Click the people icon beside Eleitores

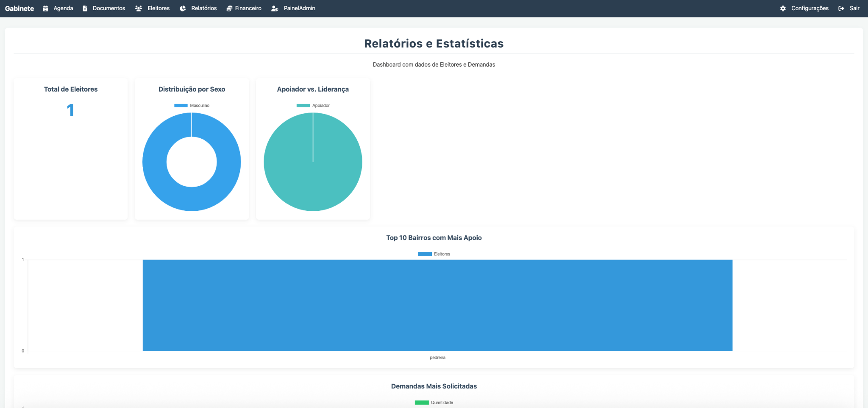click(x=139, y=8)
